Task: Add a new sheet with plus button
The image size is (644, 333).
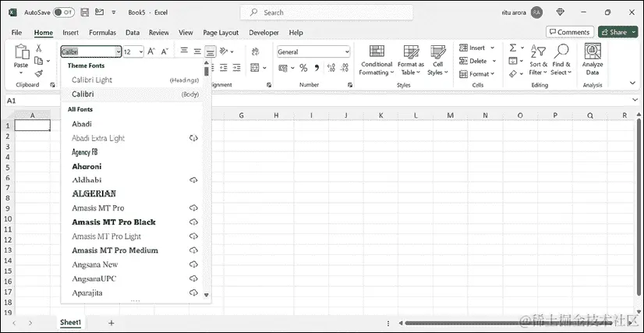Action: [111, 323]
